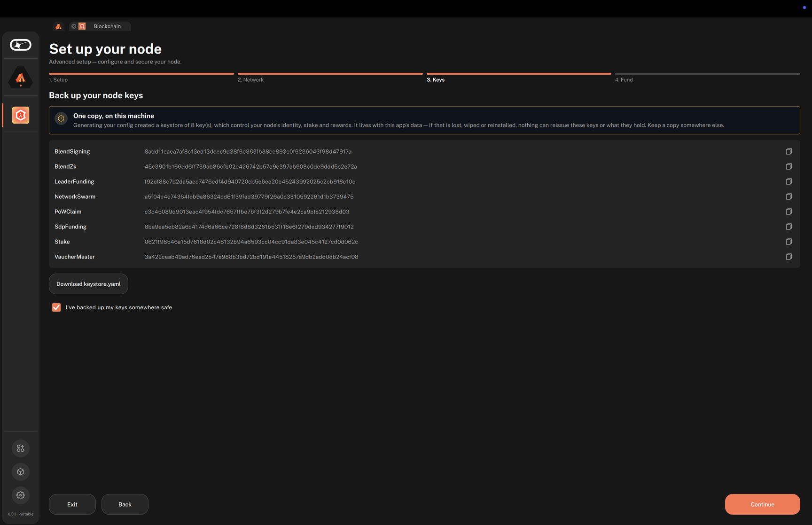
Task: Click the VaucherMaster label
Action: point(75,257)
